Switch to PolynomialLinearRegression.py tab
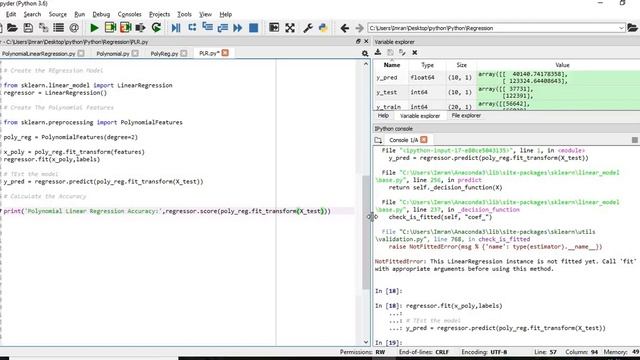This screenshot has width=640, height=360. click(x=39, y=53)
